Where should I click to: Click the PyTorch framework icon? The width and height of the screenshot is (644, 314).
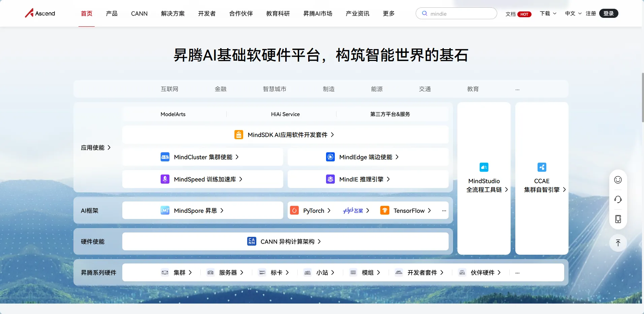point(294,210)
